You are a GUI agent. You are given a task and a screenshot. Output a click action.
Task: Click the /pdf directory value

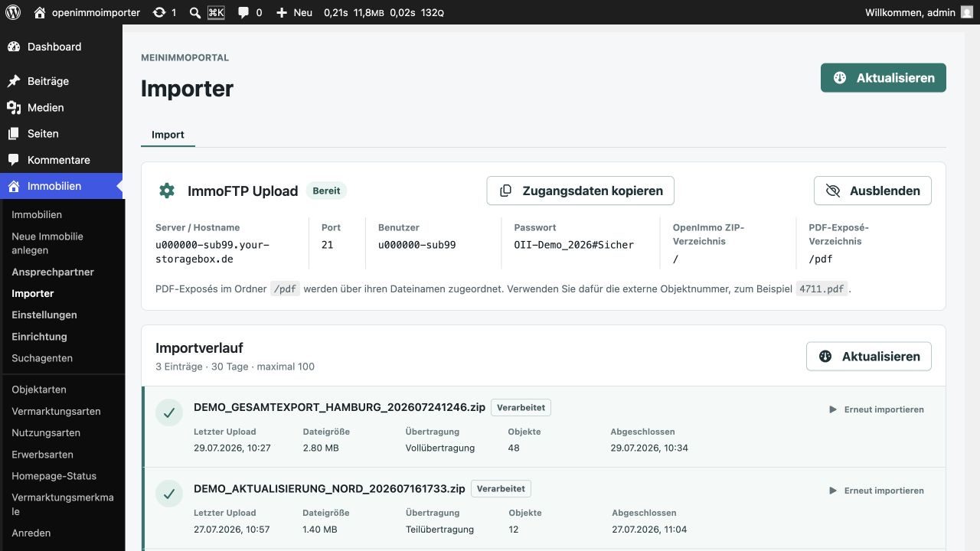pyautogui.click(x=821, y=259)
